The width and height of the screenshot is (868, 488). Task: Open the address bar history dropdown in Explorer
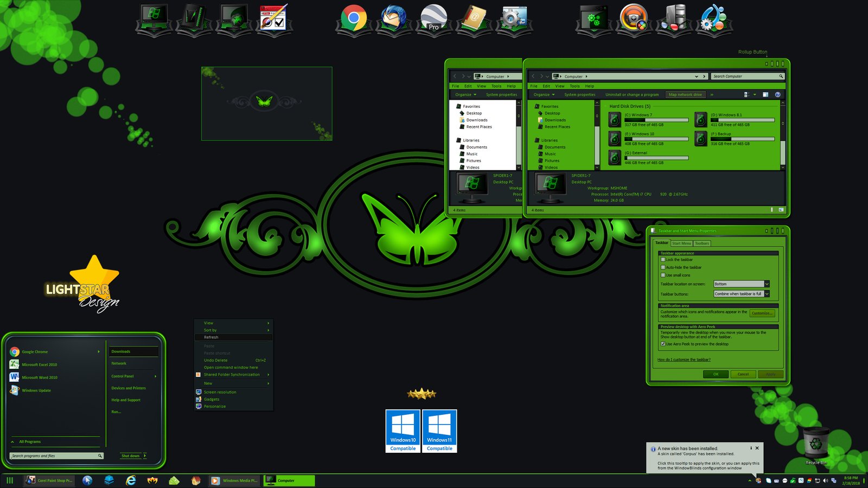pos(697,76)
